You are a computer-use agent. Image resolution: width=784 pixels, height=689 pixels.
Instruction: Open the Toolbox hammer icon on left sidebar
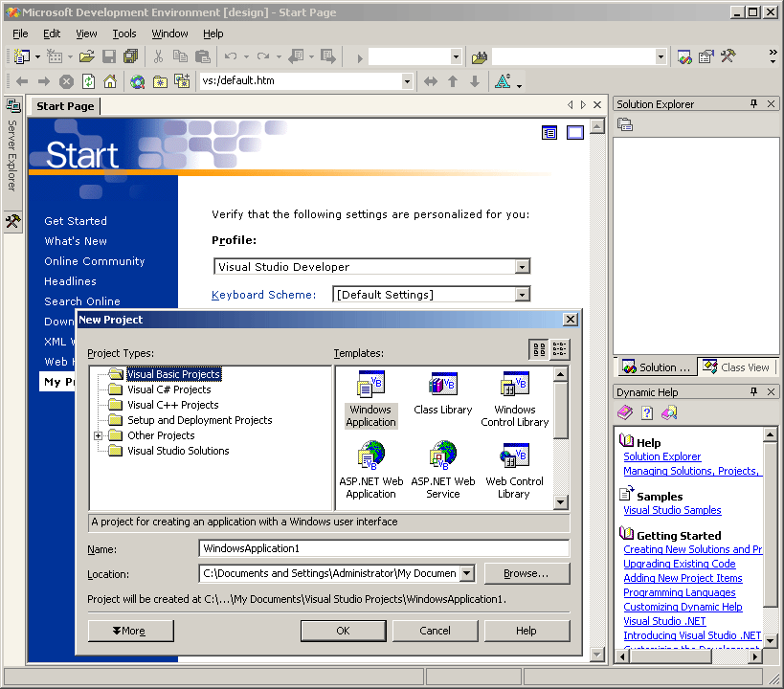point(12,221)
